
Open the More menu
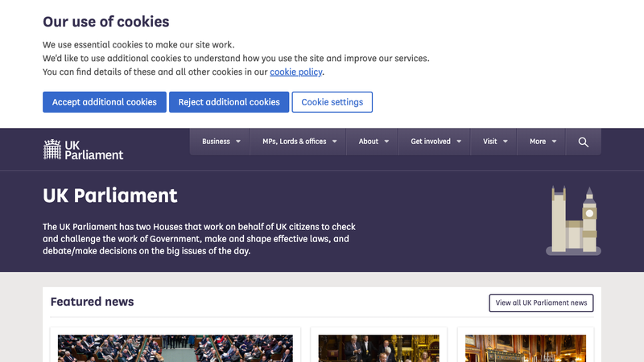[x=543, y=142]
